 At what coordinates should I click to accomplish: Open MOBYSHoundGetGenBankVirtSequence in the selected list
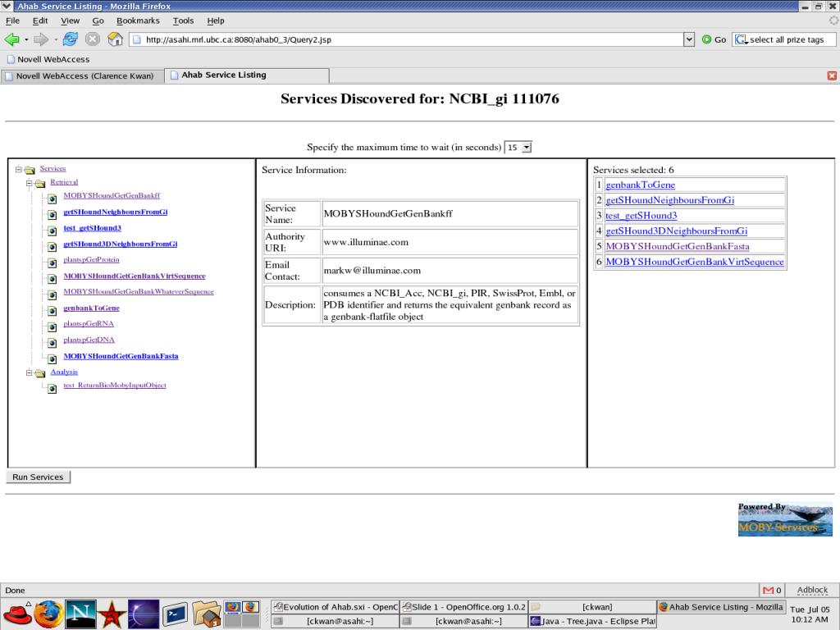click(695, 262)
